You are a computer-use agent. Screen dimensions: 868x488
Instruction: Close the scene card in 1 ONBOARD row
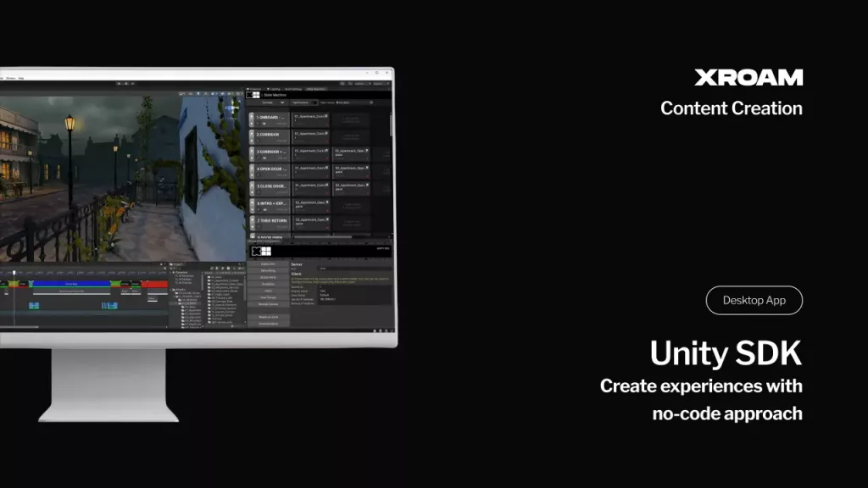(x=327, y=114)
